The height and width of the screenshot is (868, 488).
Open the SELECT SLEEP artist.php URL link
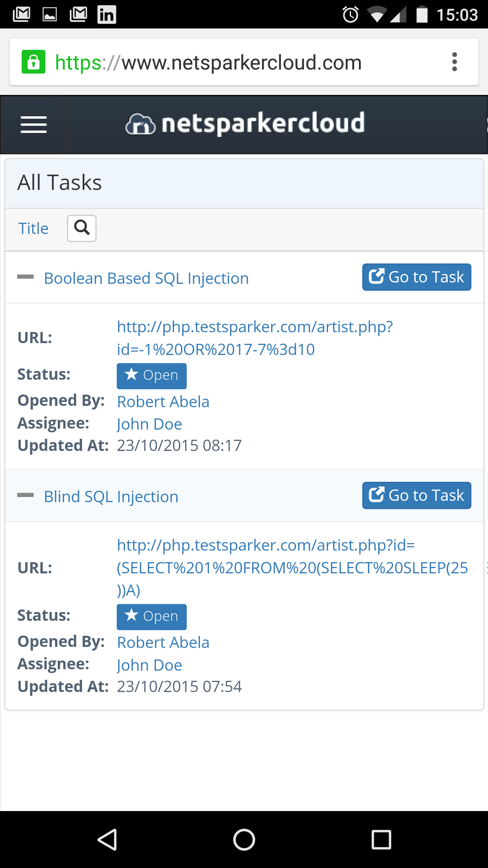click(292, 568)
